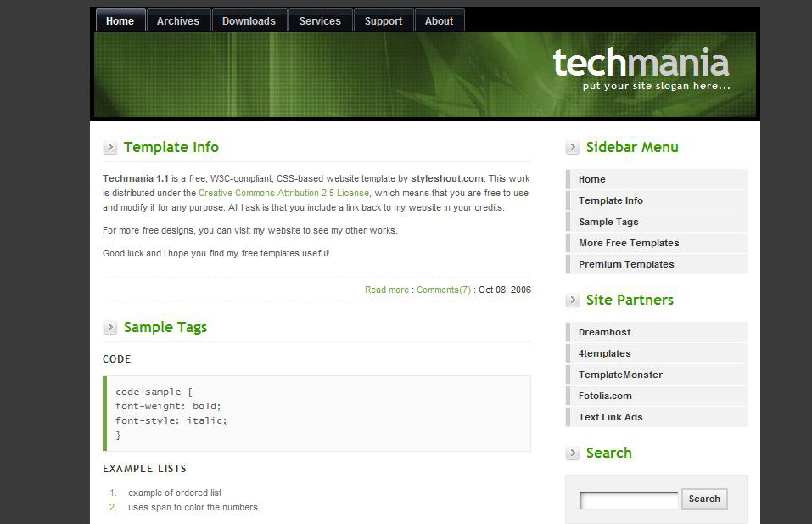Click arrow icon beside Search heading

click(573, 454)
